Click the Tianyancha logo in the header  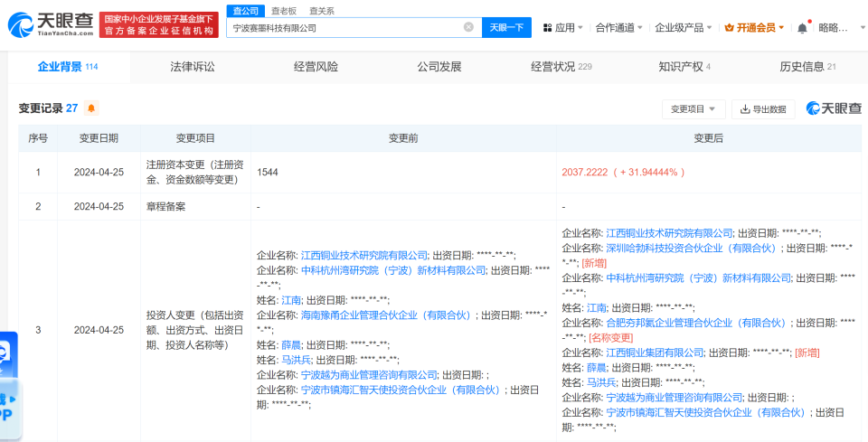(51, 24)
